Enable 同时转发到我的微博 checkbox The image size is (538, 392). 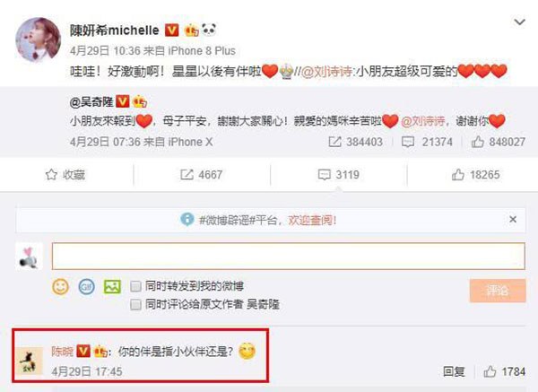(136, 286)
